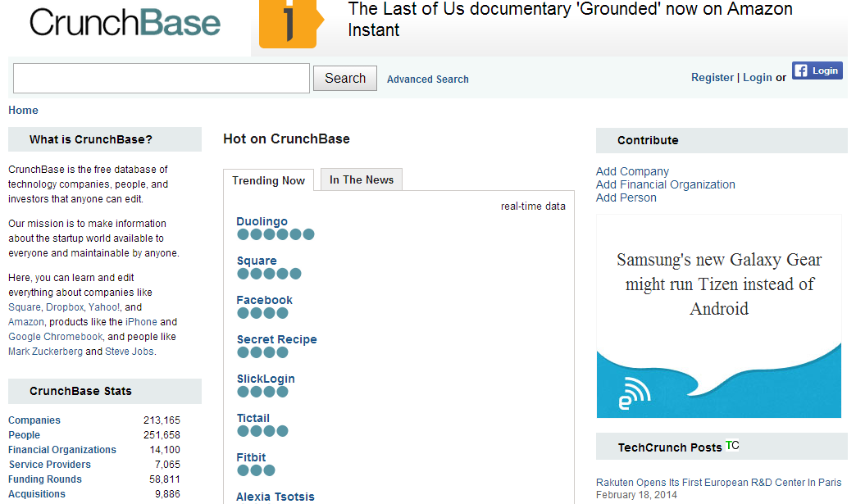Click the Square trending dots meter
The image size is (856, 504).
click(269, 274)
